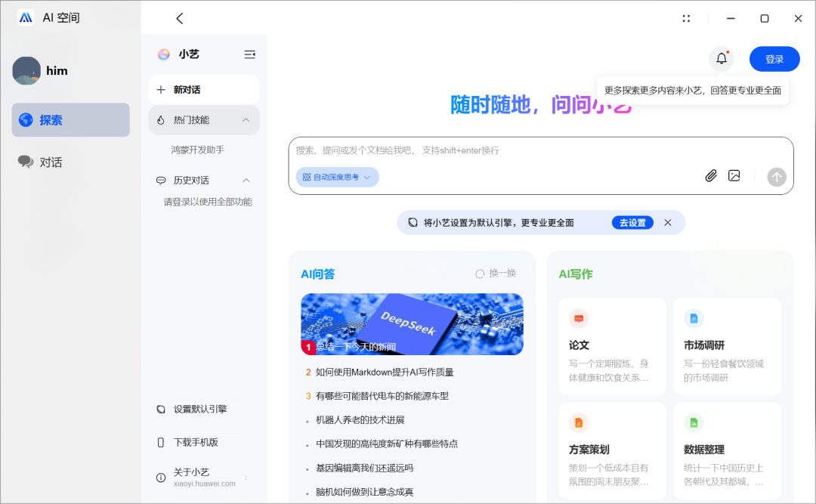Open notifications via the bell icon
The height and width of the screenshot is (504, 816).
[720, 58]
